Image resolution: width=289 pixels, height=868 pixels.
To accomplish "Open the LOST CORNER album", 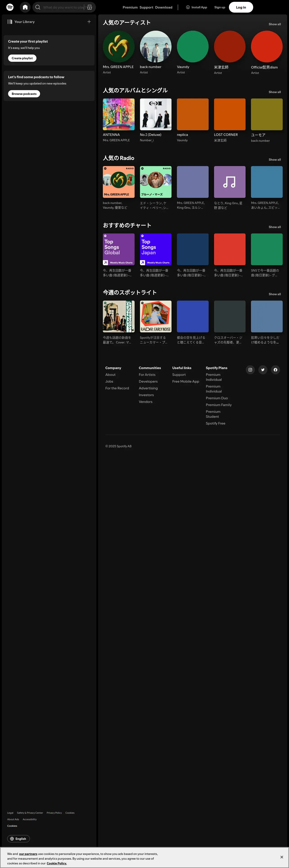I will coord(230,121).
